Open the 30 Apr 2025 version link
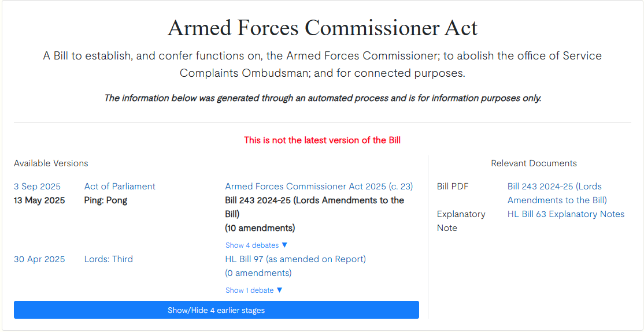The image size is (644, 332). (39, 259)
